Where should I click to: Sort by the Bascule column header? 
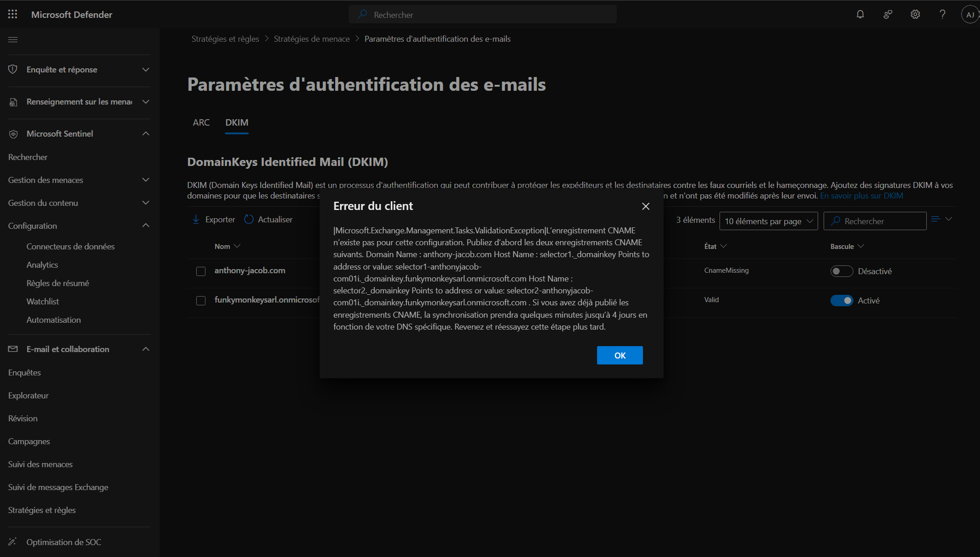coord(847,246)
